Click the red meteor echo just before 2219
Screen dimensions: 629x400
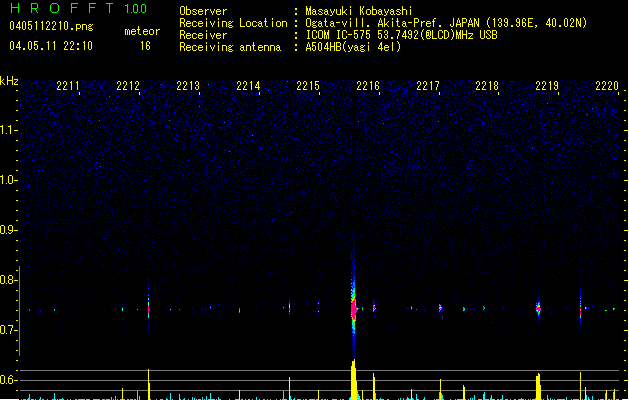pyautogui.click(x=538, y=309)
